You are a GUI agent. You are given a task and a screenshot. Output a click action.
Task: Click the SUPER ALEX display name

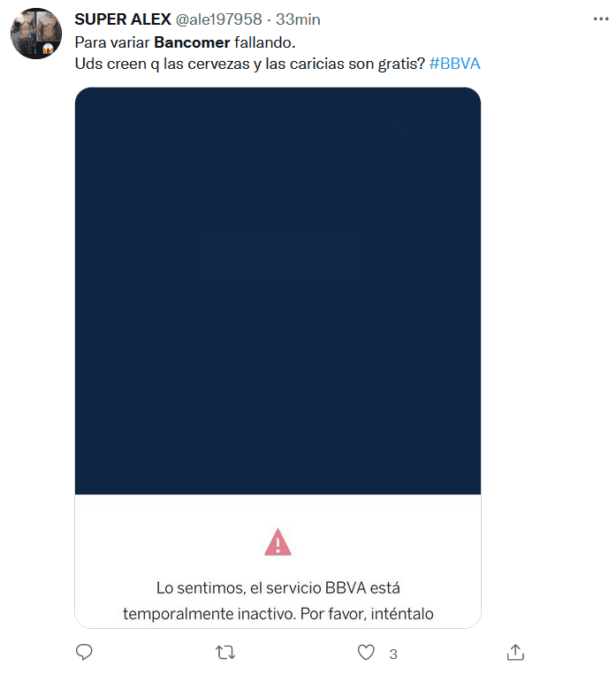123,19
